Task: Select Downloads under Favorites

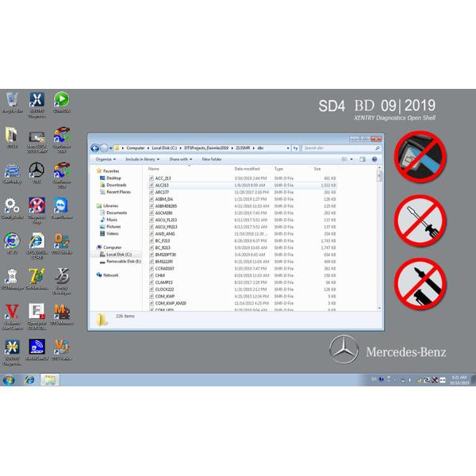Action: click(116, 185)
